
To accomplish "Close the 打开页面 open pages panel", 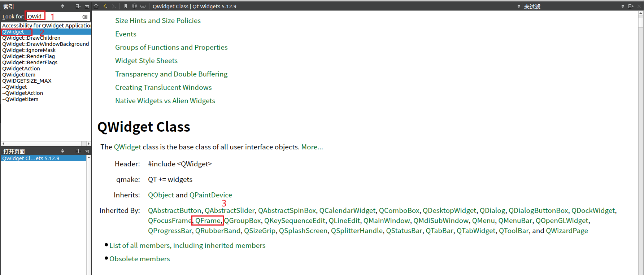I will 87,151.
